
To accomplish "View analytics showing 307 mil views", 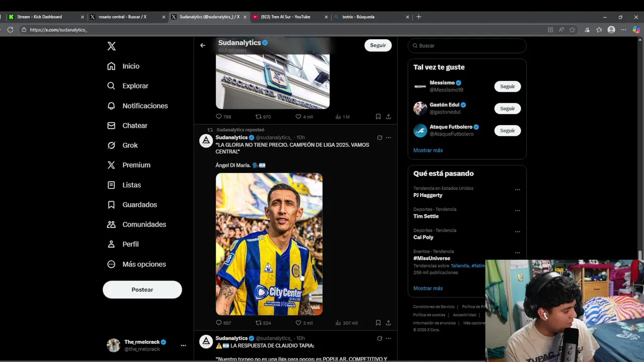I will point(347,323).
